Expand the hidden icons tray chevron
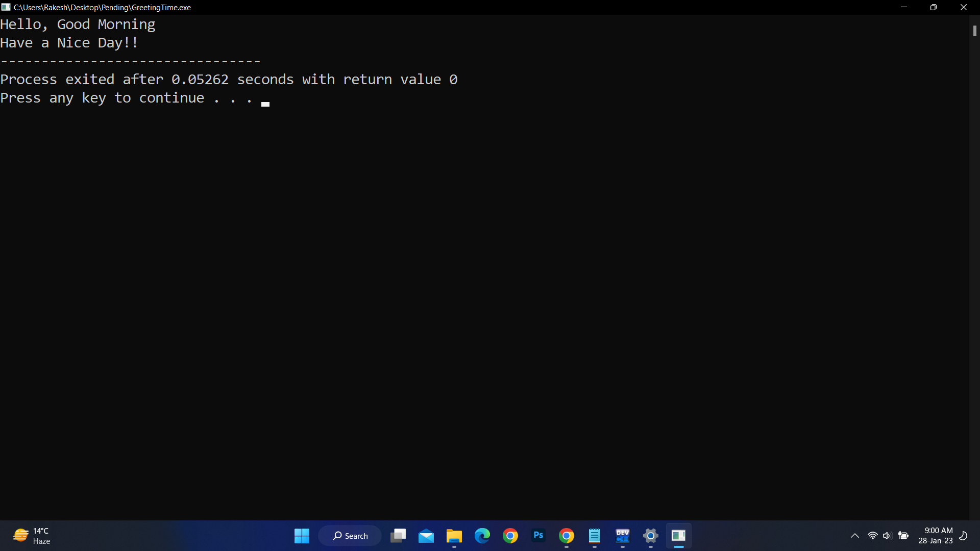The width and height of the screenshot is (980, 551). [855, 536]
